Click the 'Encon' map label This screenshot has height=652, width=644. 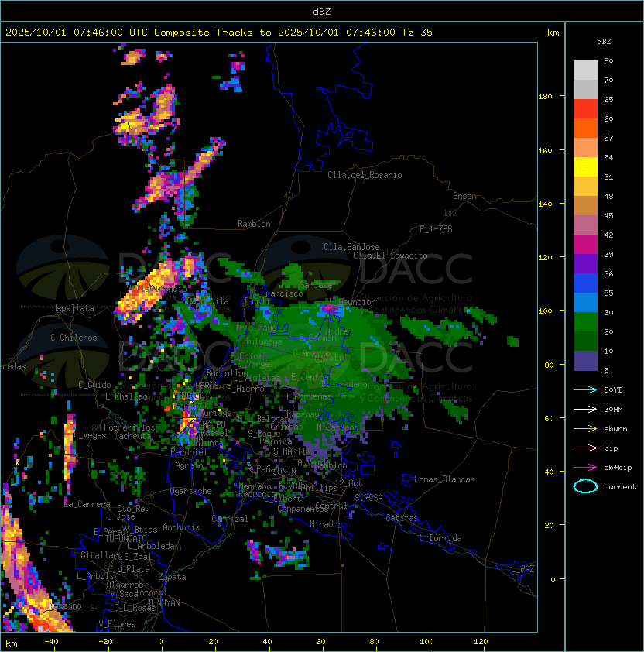[464, 196]
